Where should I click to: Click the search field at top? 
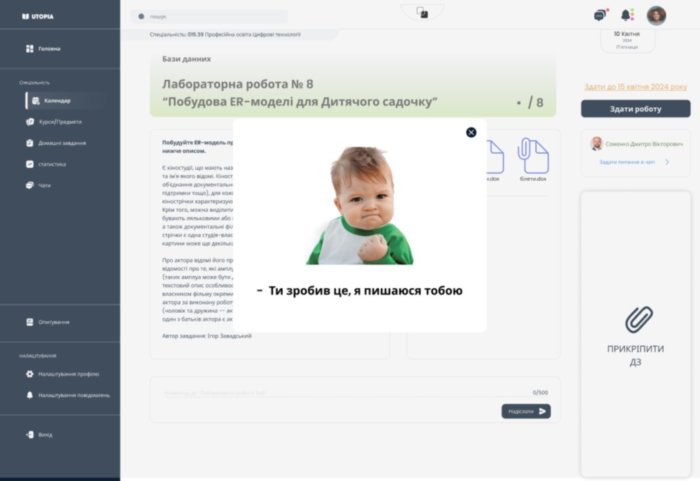(210, 16)
